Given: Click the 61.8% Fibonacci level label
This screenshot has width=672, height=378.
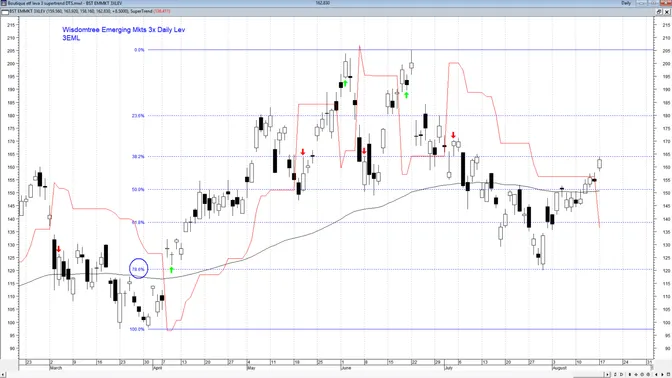Looking at the screenshot, I should coord(138,222).
